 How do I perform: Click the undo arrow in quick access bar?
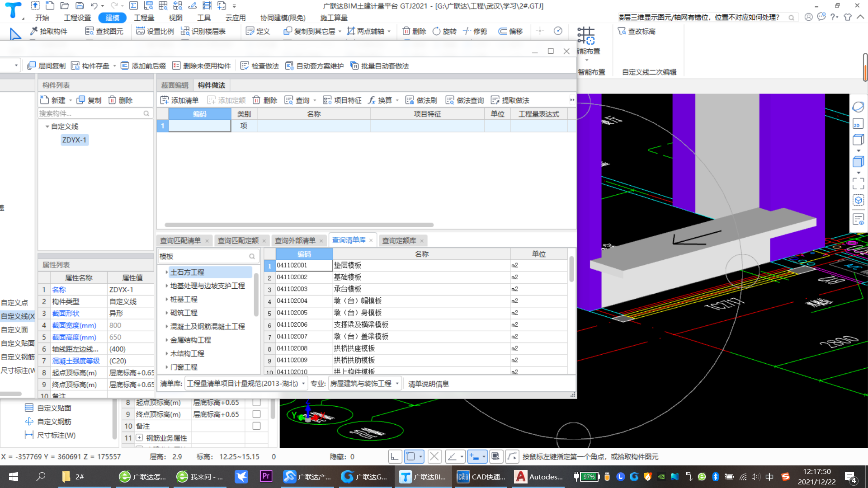pyautogui.click(x=94, y=6)
